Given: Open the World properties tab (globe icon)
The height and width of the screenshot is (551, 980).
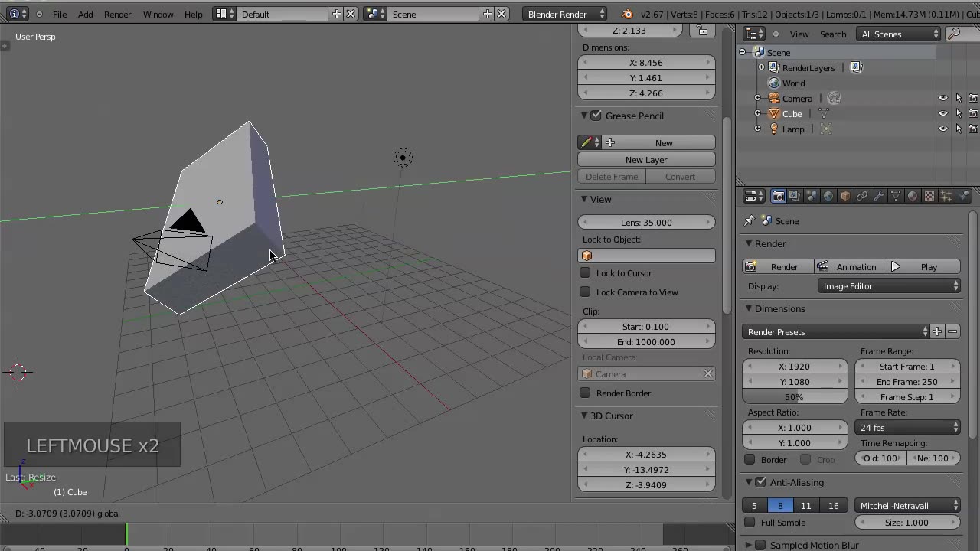Looking at the screenshot, I should tap(828, 197).
